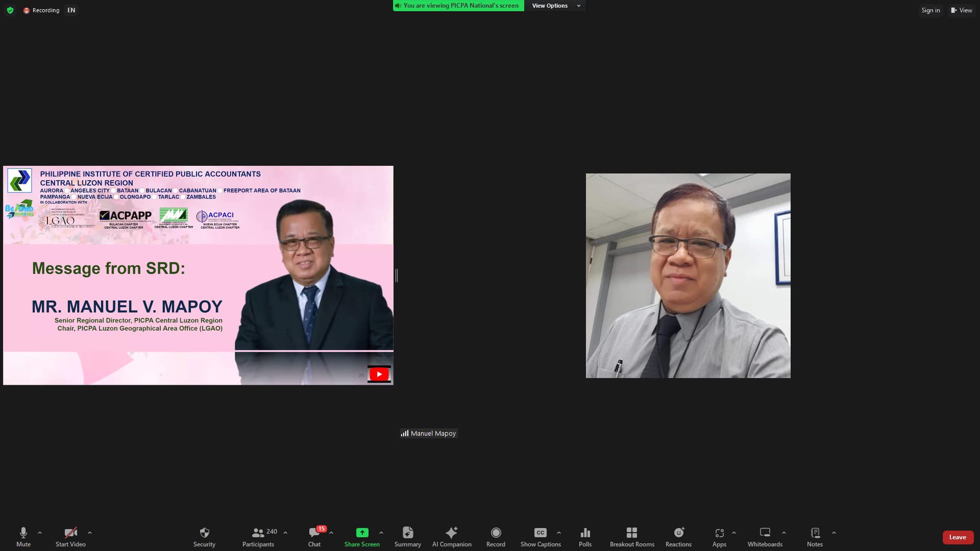Open Breakout Rooms

[632, 537]
